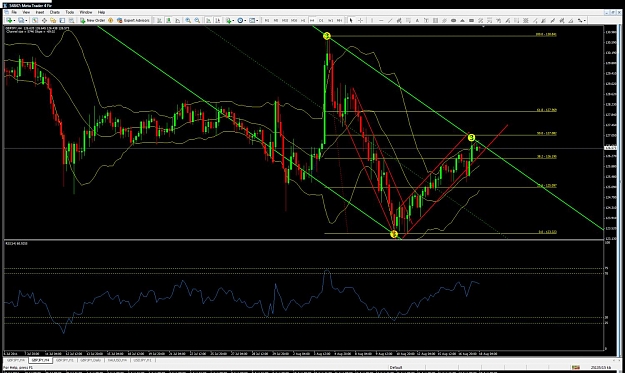Expand the Profiles dropdown arrow
The height and width of the screenshot is (373, 625).
(x=26, y=20)
